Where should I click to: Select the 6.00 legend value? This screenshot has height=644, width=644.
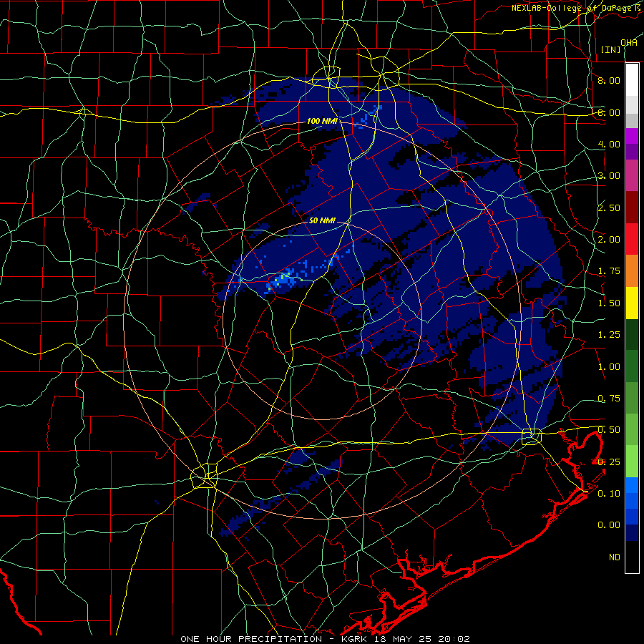609,112
